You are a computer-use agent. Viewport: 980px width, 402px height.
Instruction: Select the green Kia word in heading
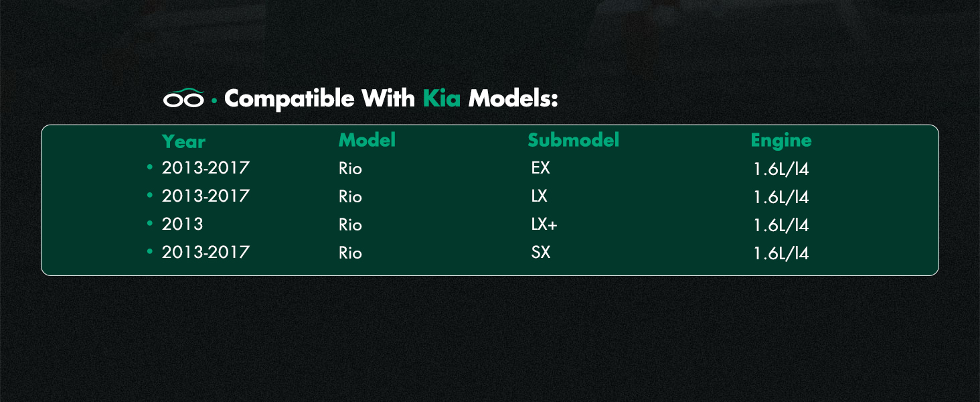point(442,98)
